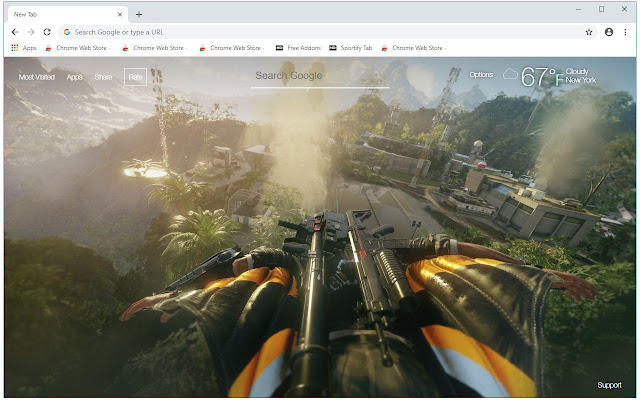Open the Share menu item
This screenshot has height=400, width=640.
(103, 77)
